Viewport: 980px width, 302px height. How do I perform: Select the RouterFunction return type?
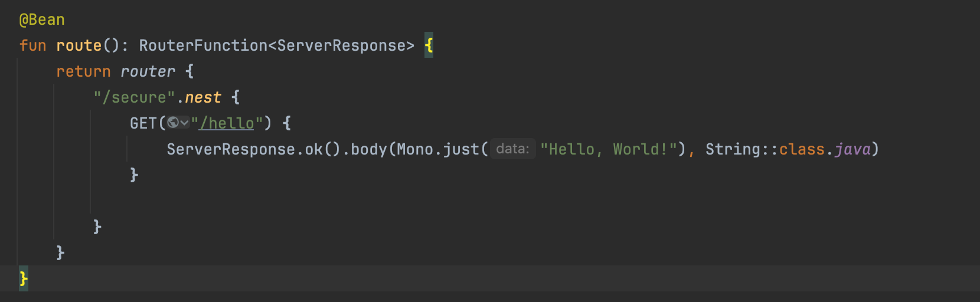click(203, 45)
